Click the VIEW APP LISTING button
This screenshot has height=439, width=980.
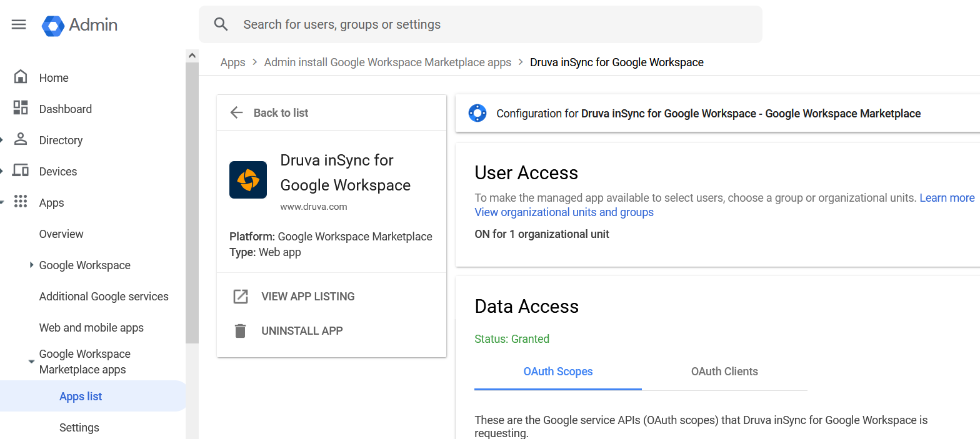pos(307,297)
